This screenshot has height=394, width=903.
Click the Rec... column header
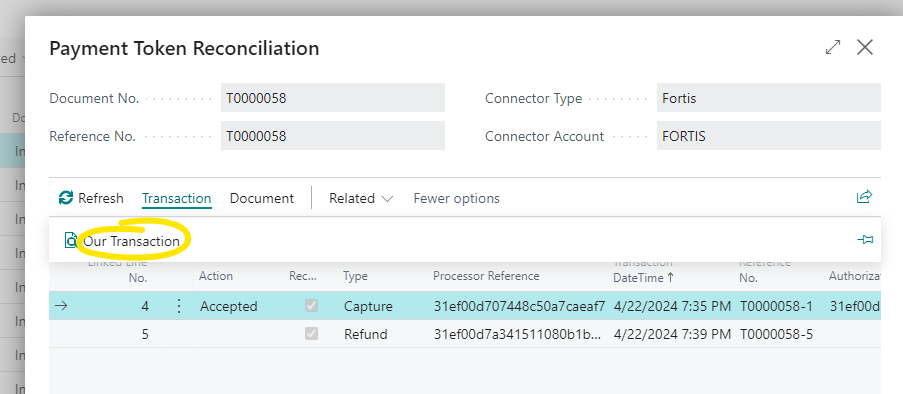pyautogui.click(x=303, y=276)
